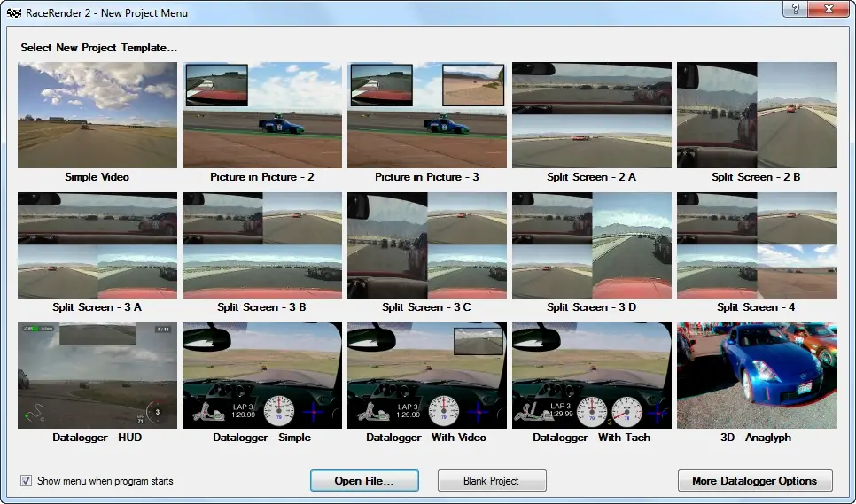The height and width of the screenshot is (504, 856).
Task: Select the Split Screen - 3 D thumbnail
Action: coord(592,245)
